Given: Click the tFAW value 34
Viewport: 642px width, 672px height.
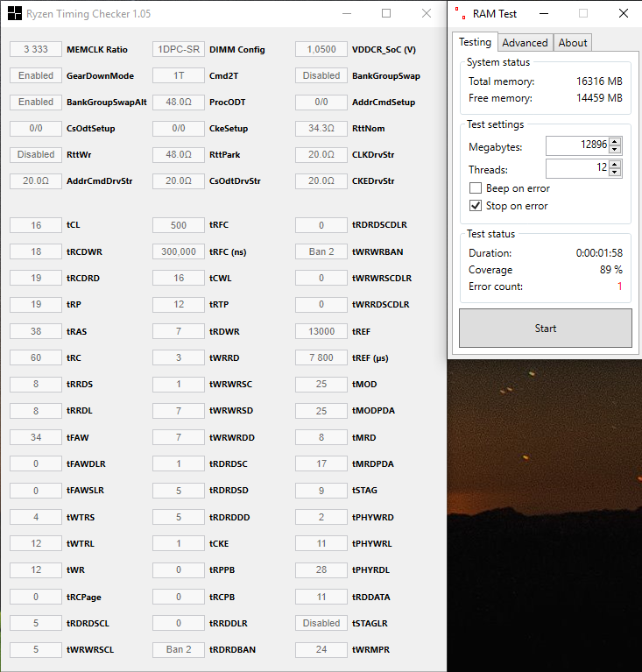Looking at the screenshot, I should tap(36, 437).
